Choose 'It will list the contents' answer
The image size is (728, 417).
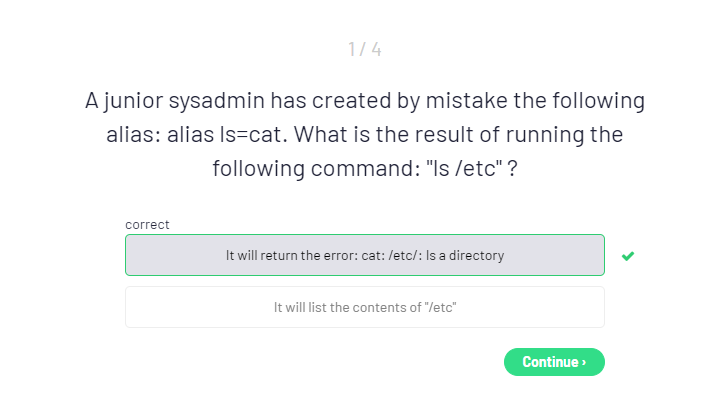(x=364, y=307)
